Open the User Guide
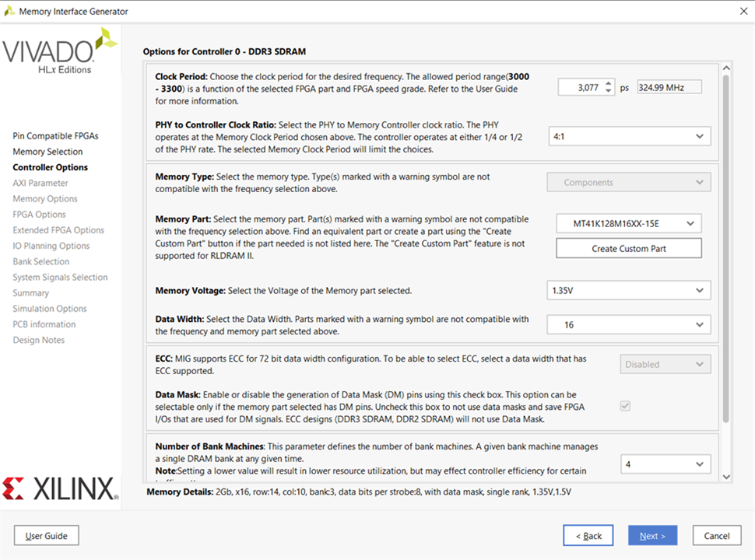Viewport: 755px width, 560px height. pyautogui.click(x=46, y=535)
